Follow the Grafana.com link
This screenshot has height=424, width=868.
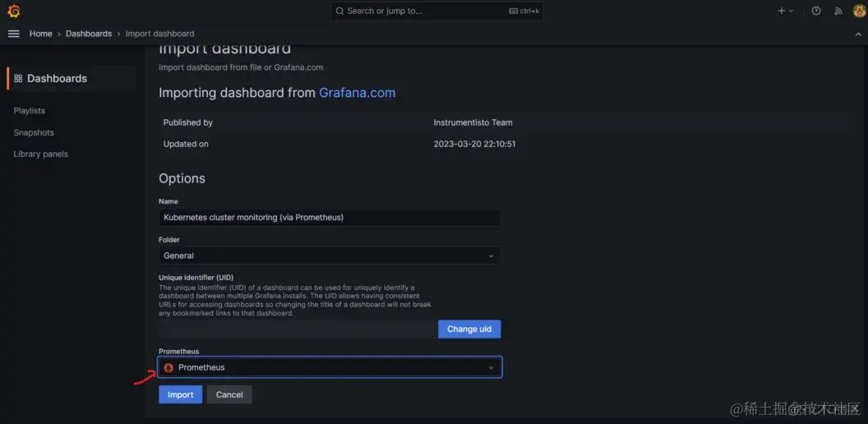pos(357,92)
